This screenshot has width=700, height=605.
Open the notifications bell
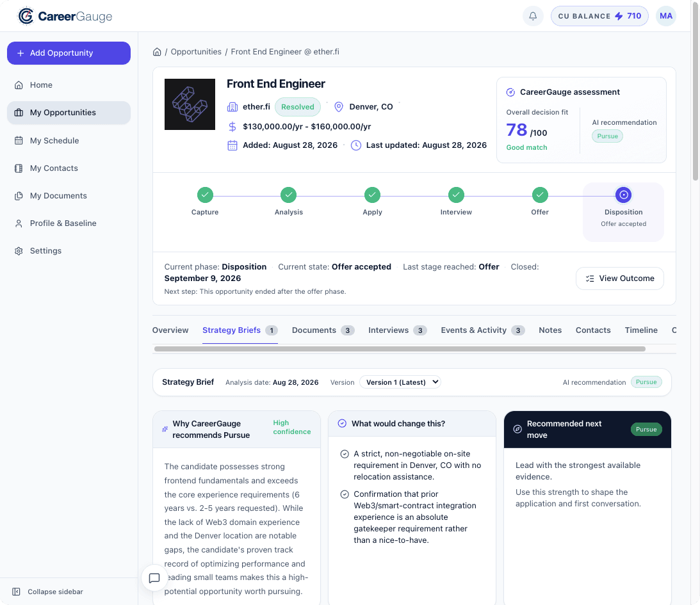click(533, 16)
